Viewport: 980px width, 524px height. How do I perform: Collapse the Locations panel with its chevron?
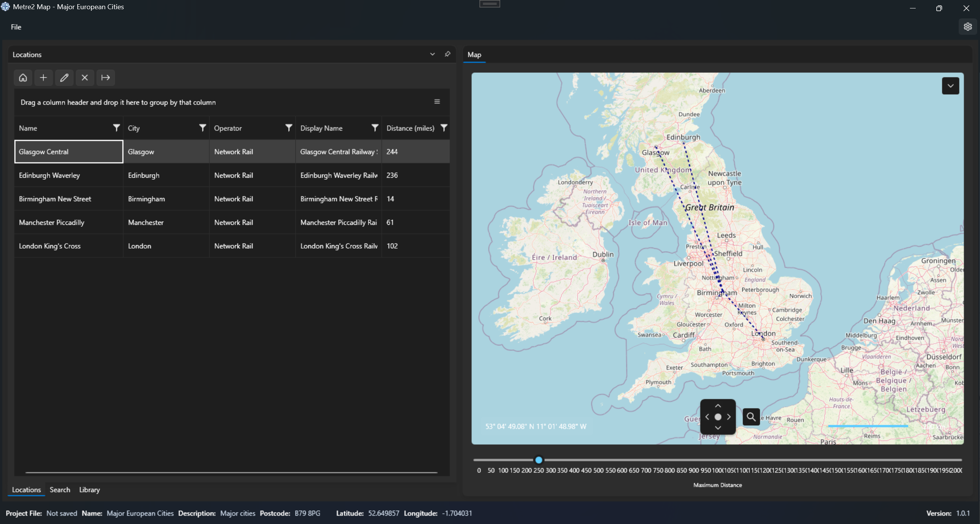pos(432,54)
